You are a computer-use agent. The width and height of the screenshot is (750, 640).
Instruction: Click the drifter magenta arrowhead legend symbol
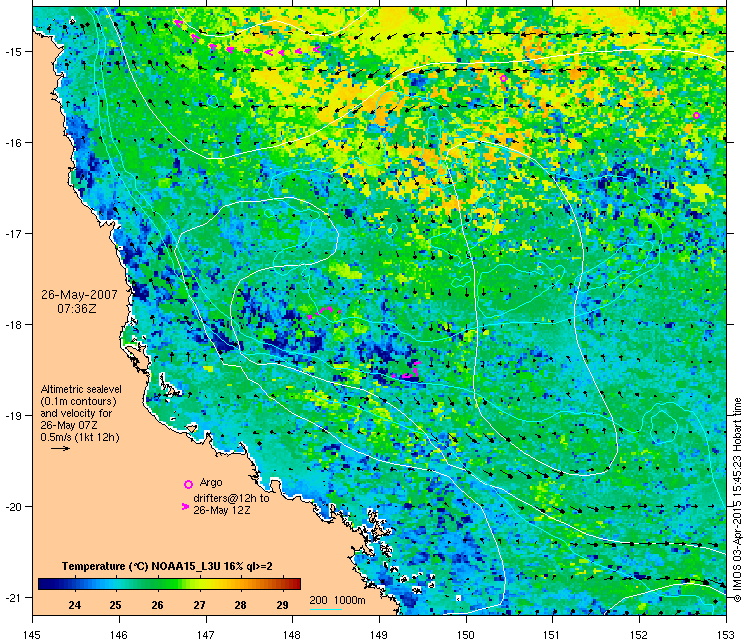(x=185, y=506)
